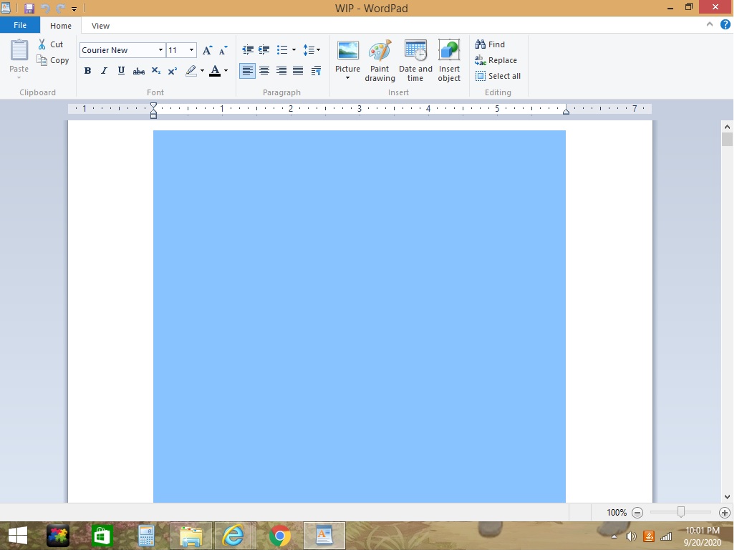Copy selection using Copy icon
The height and width of the screenshot is (560, 747).
[x=42, y=61]
